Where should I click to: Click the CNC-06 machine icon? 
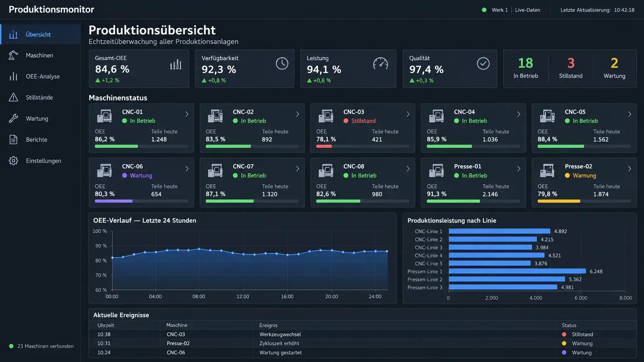point(105,171)
